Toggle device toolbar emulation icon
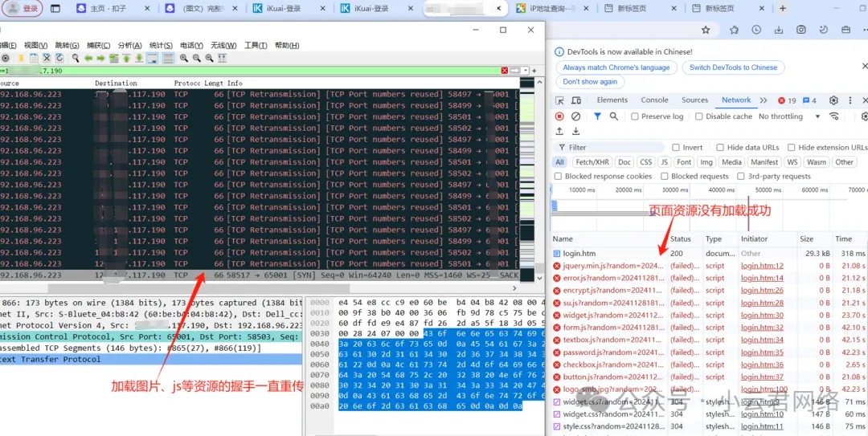Screen dimensions: 868x436 575,100
